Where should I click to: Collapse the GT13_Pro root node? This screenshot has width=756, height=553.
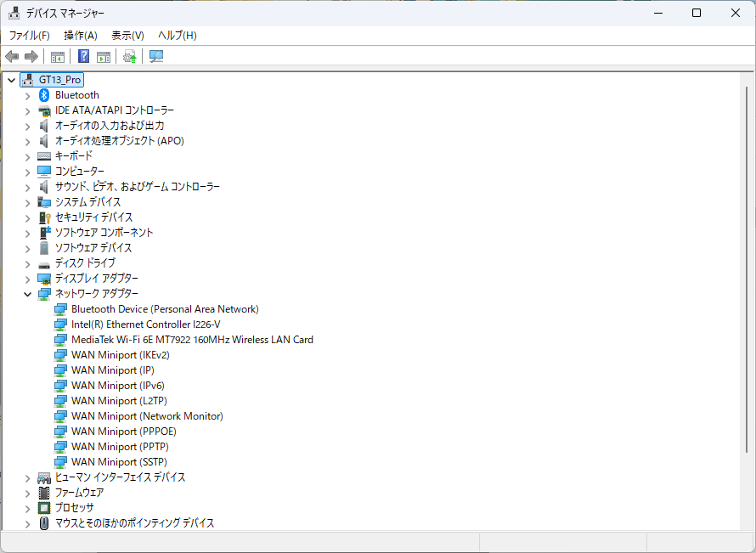point(12,80)
